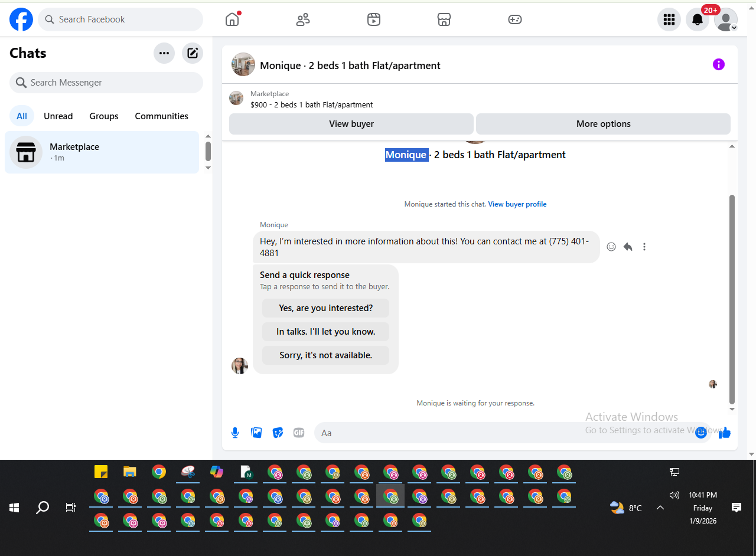Record a voice clip with microphone icon
Screen dimensions: 756x556
pos(235,433)
